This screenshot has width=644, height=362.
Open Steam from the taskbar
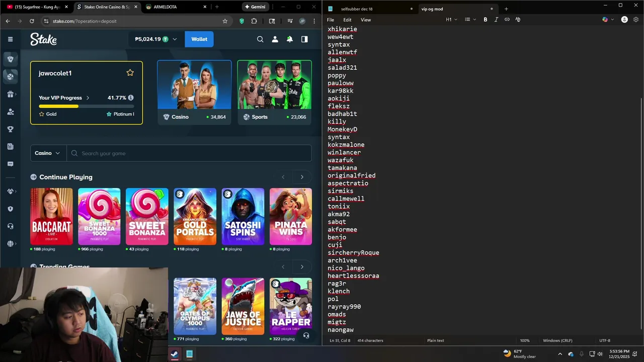point(174,354)
